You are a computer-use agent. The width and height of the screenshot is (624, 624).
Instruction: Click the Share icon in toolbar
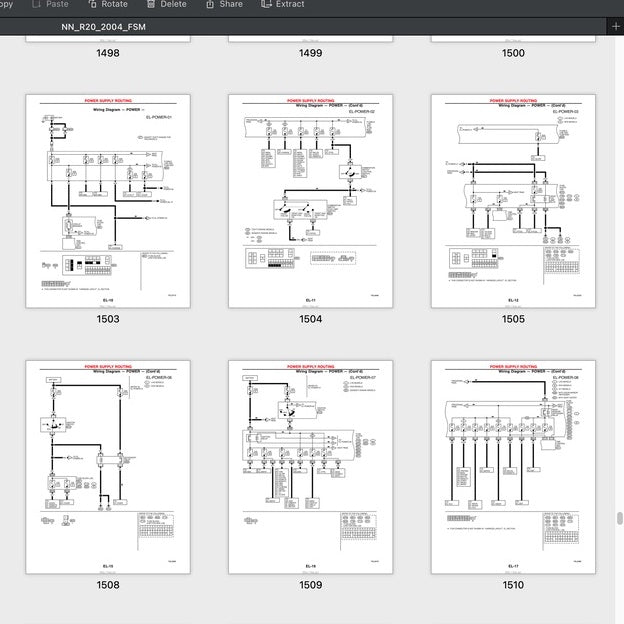(211, 4)
